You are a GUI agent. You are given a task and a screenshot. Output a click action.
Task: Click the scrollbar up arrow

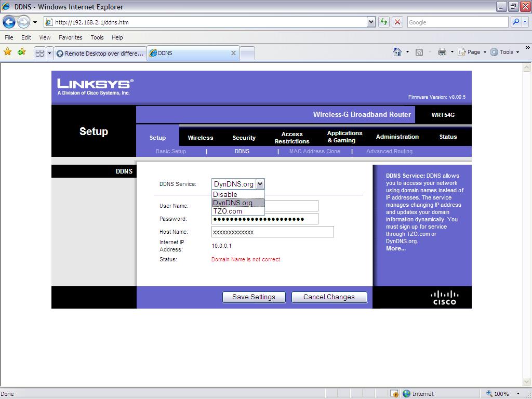tap(527, 67)
